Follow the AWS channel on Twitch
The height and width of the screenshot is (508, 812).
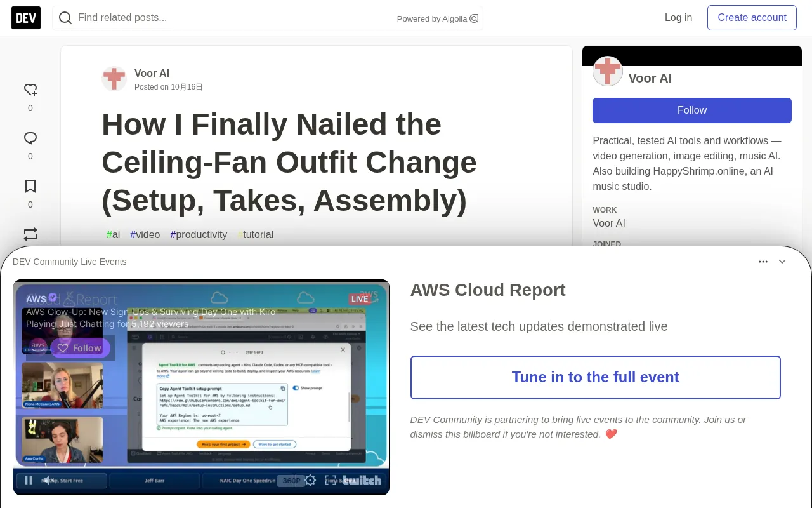point(81,348)
